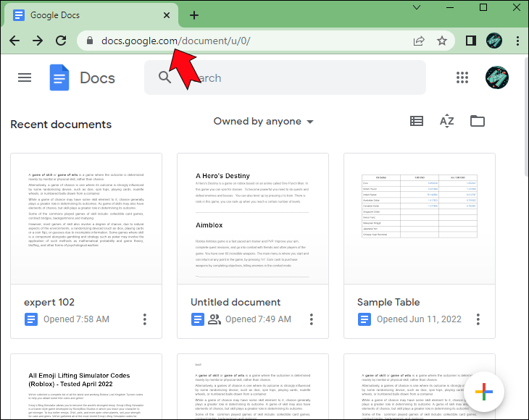Click the Docs wordmark text
This screenshot has height=420, width=529.
click(x=97, y=78)
